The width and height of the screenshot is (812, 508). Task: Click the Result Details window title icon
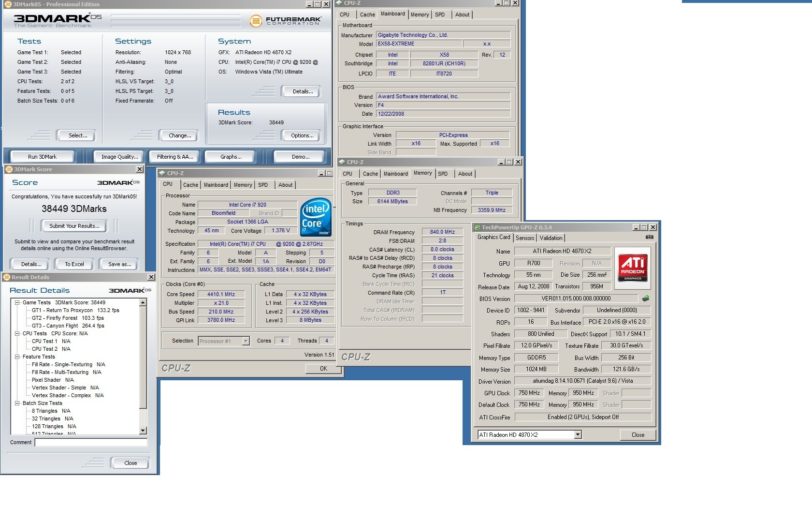[7, 277]
